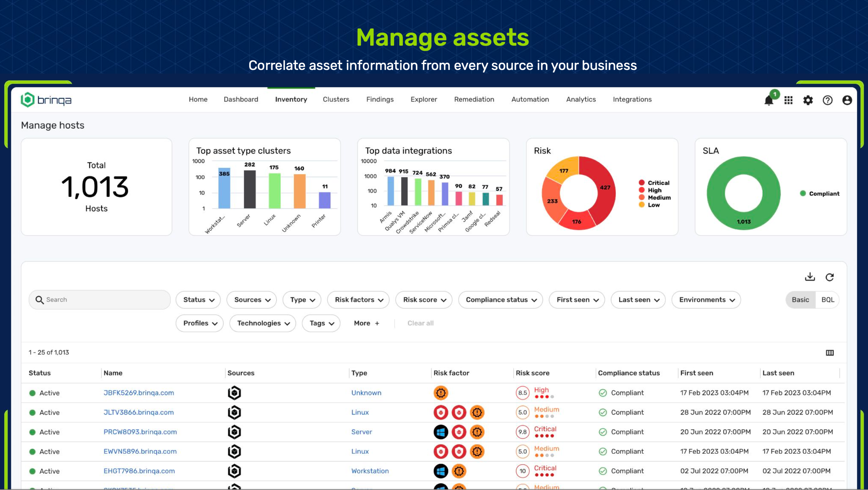
Task: Click the help question mark icon
Action: (x=827, y=100)
